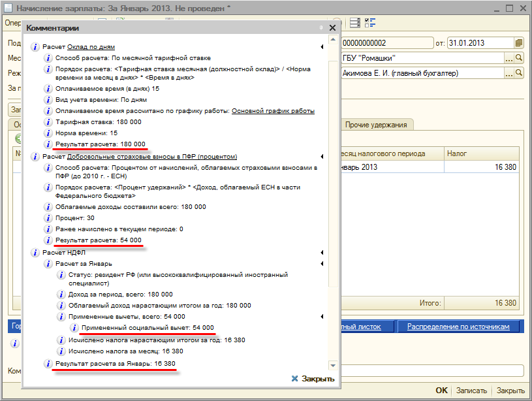The height and width of the screenshot is (401, 532).
Task: Open the magnifier for ГБУ "Ромашки" field
Action: click(518, 58)
